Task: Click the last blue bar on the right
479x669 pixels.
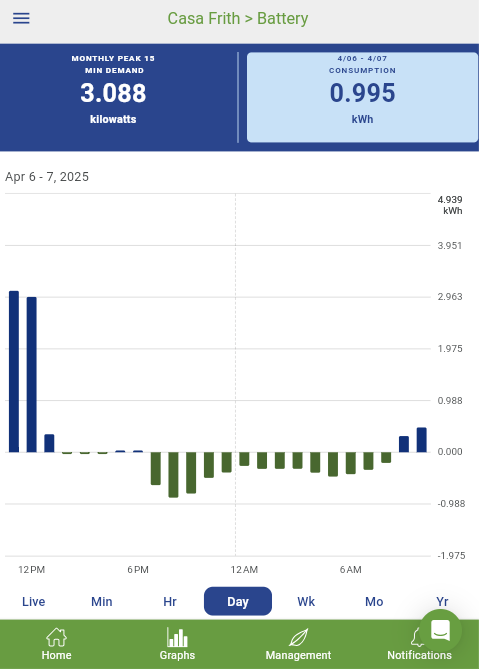Action: 421,439
